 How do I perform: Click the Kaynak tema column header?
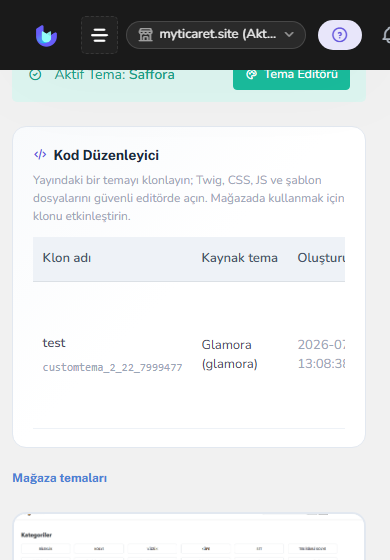(x=239, y=258)
